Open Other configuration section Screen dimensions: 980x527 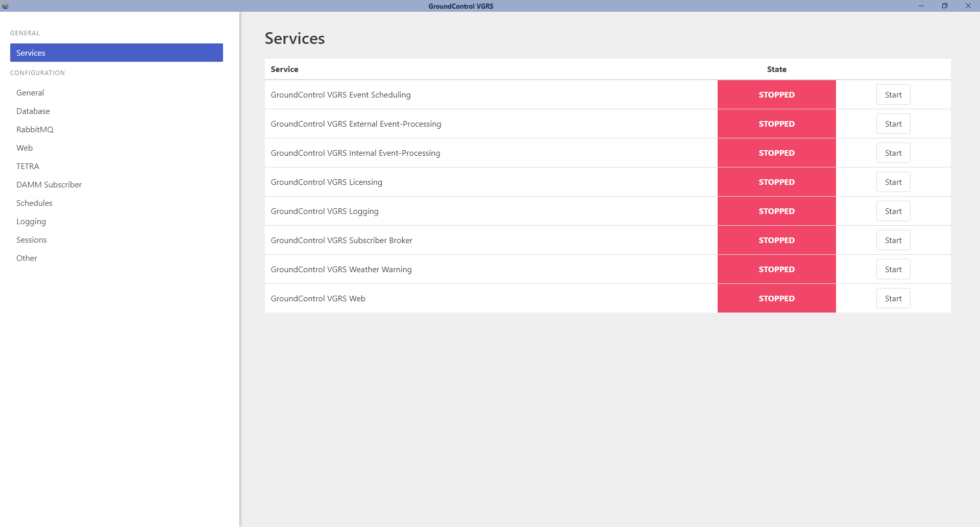coord(27,258)
